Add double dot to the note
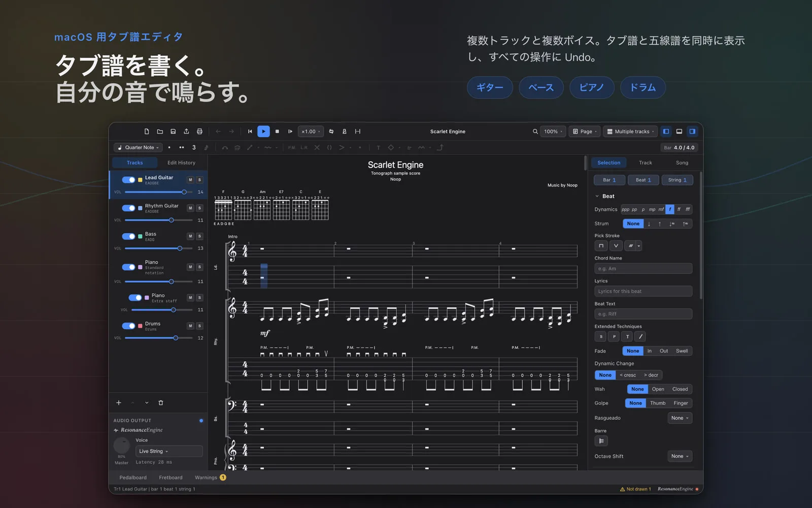Viewport: 812px width, 508px height. coord(182,148)
